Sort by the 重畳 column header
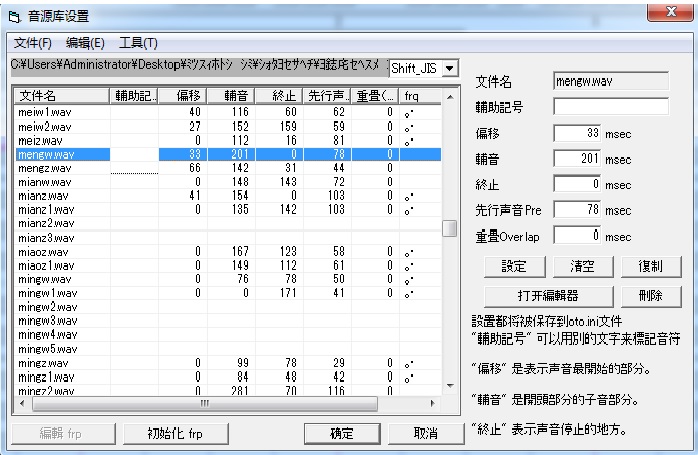Image resolution: width=698 pixels, height=455 pixels. pyautogui.click(x=375, y=96)
